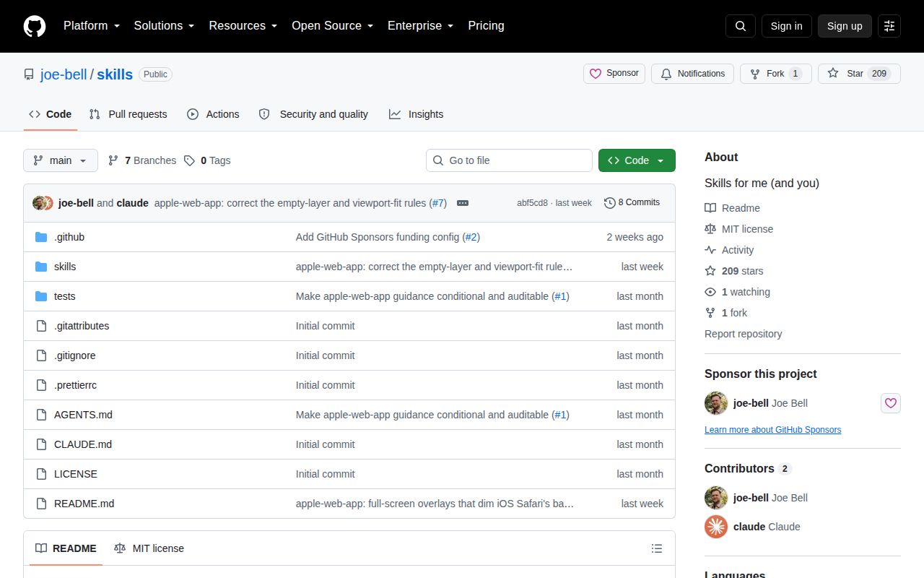
Task: Open the Insights tab
Action: tap(416, 114)
